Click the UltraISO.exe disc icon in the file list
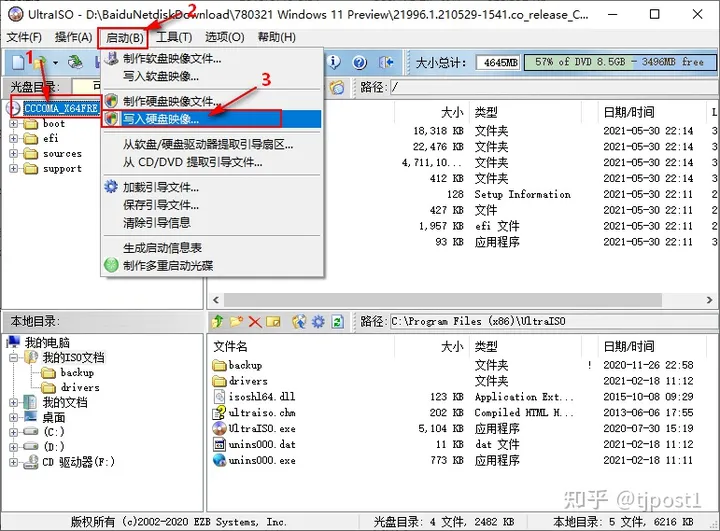Viewport: 720px width, 531px height. tap(219, 428)
